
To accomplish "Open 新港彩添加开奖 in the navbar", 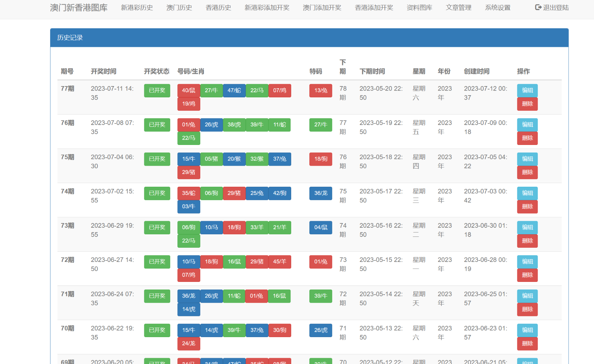I will pyautogui.click(x=267, y=8).
